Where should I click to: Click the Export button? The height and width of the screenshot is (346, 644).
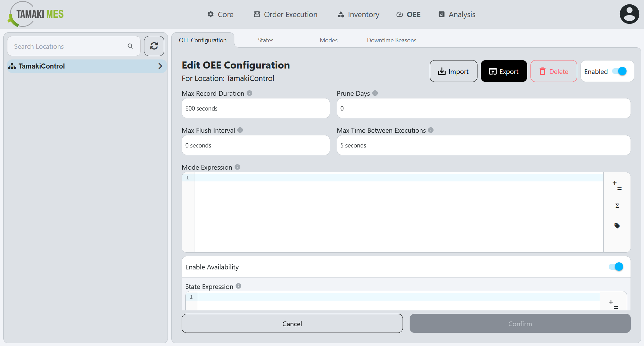(x=504, y=71)
